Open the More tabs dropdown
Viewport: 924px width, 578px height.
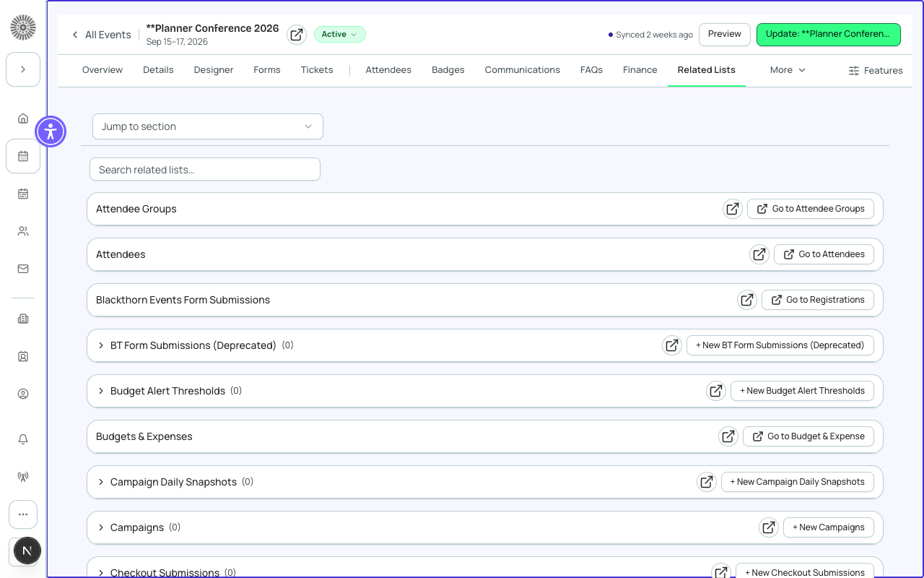(x=788, y=70)
